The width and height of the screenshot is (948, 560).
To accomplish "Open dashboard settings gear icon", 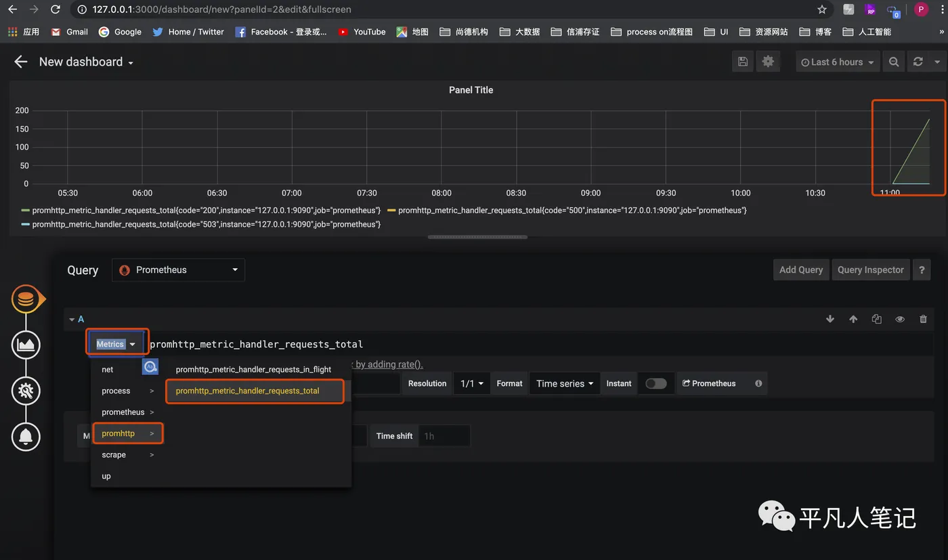I will [x=768, y=62].
